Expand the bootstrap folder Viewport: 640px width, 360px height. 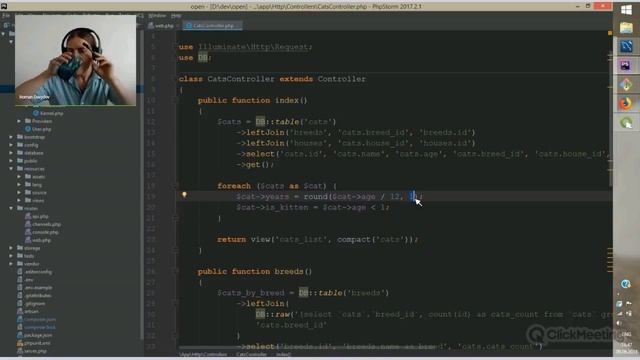tap(11, 137)
